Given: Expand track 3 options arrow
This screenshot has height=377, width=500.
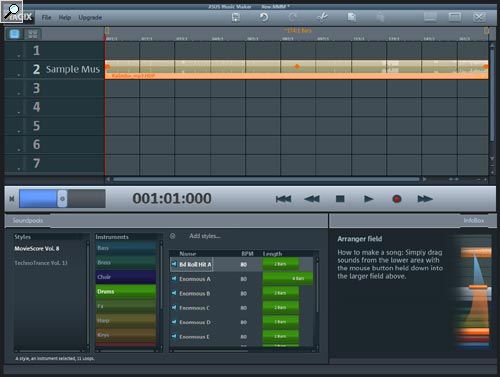Looking at the screenshot, I should click(19, 94).
